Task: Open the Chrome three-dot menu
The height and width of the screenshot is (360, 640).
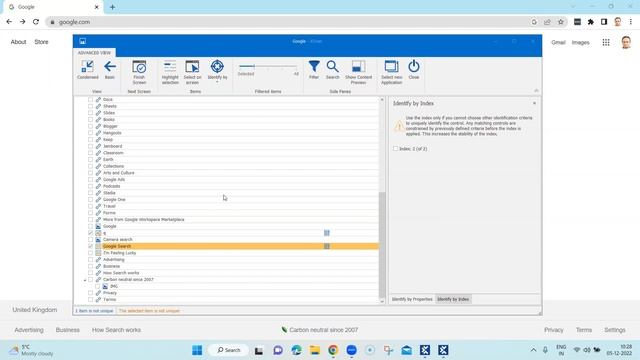Action: [631, 22]
